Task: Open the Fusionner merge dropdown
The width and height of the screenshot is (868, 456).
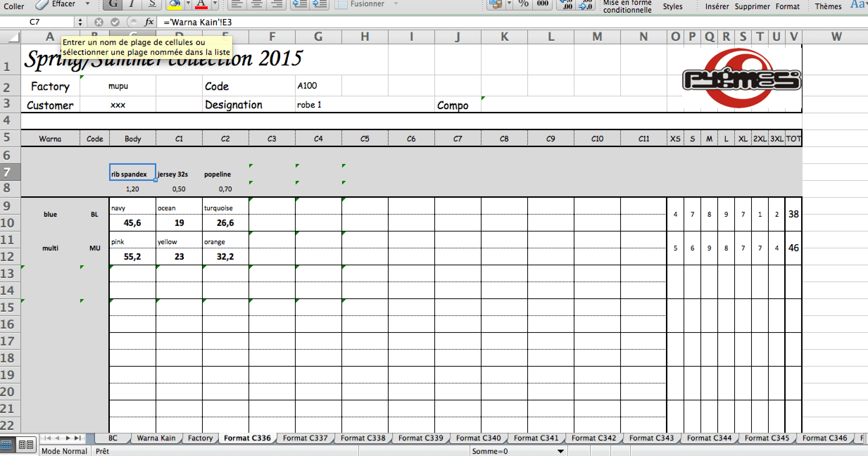Action: (396, 4)
